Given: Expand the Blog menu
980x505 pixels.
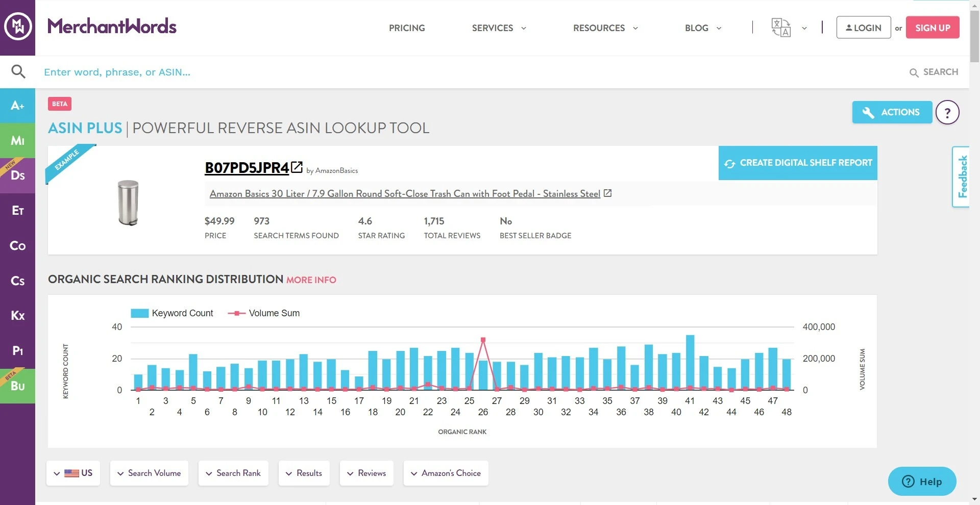Looking at the screenshot, I should [703, 28].
